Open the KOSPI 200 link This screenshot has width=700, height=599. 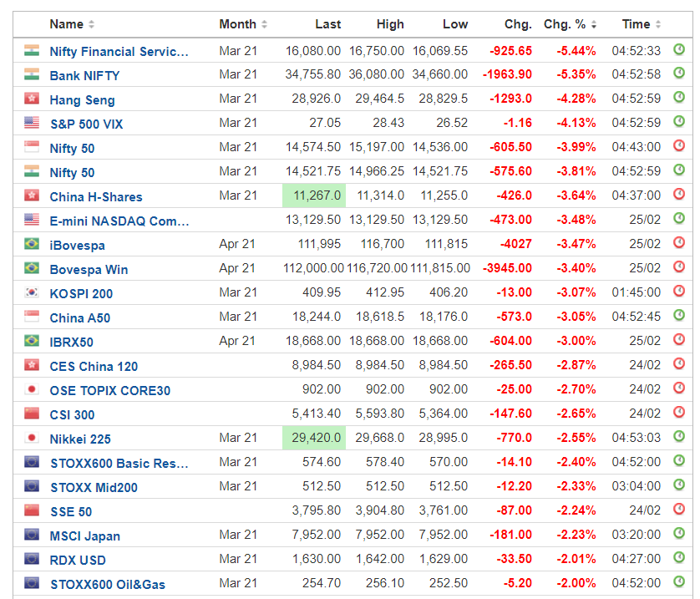81,294
